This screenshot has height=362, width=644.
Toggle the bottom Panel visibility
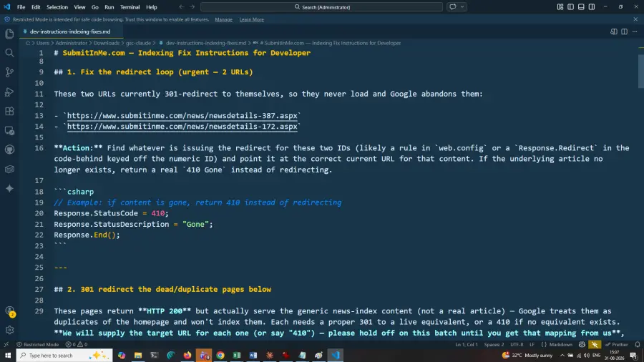pos(581,7)
